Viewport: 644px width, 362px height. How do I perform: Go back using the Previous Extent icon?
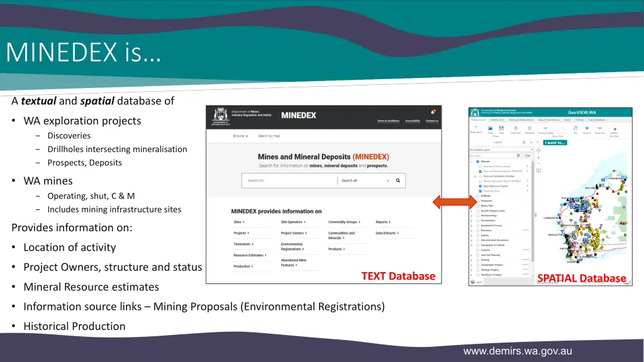545,128
